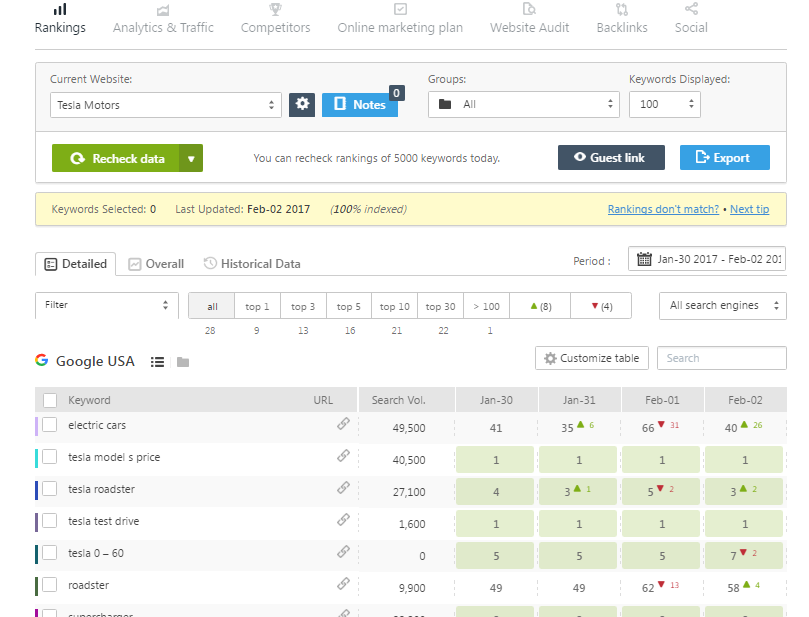Check the 'tesla model s price' checkbox
Viewport: 809px width, 617px height.
click(50, 457)
